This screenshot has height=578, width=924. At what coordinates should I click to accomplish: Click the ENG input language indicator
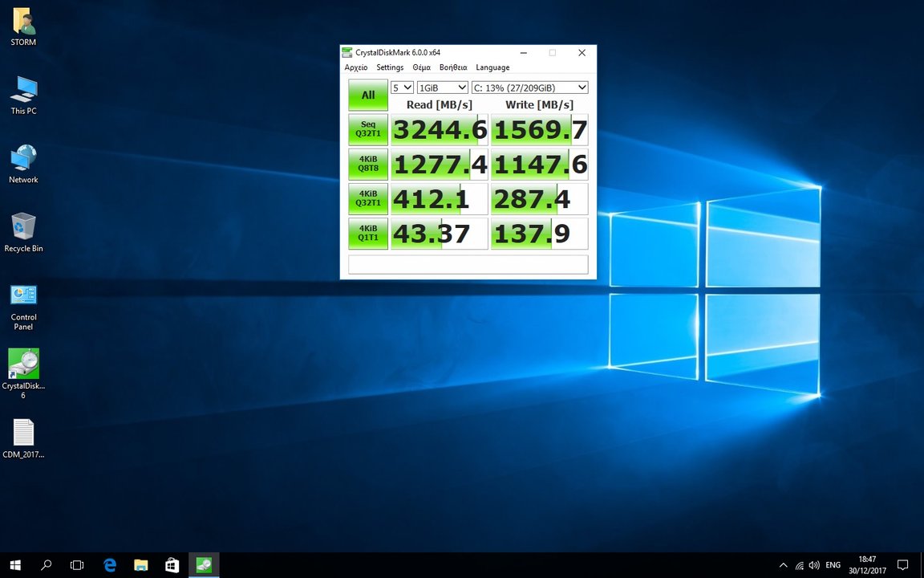(x=833, y=565)
